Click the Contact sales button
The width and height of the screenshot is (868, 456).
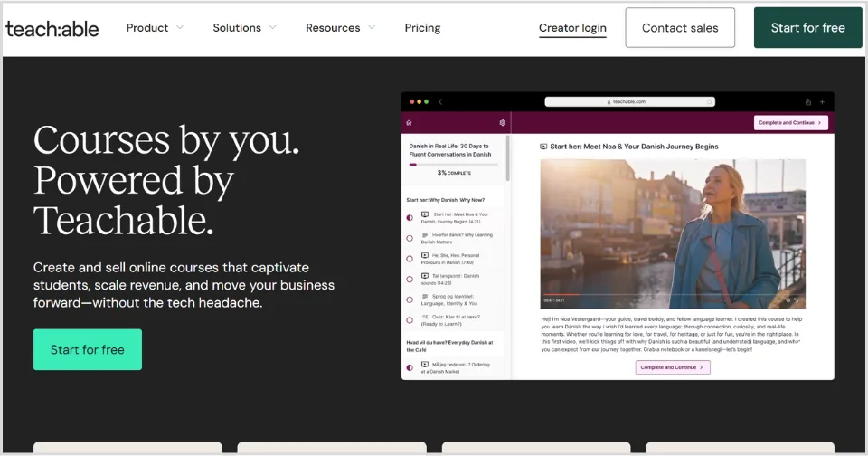(x=680, y=28)
